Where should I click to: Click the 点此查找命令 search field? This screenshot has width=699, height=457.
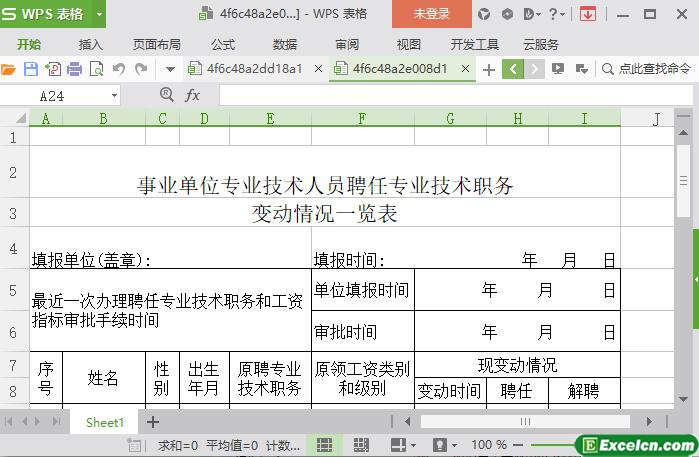(654, 69)
